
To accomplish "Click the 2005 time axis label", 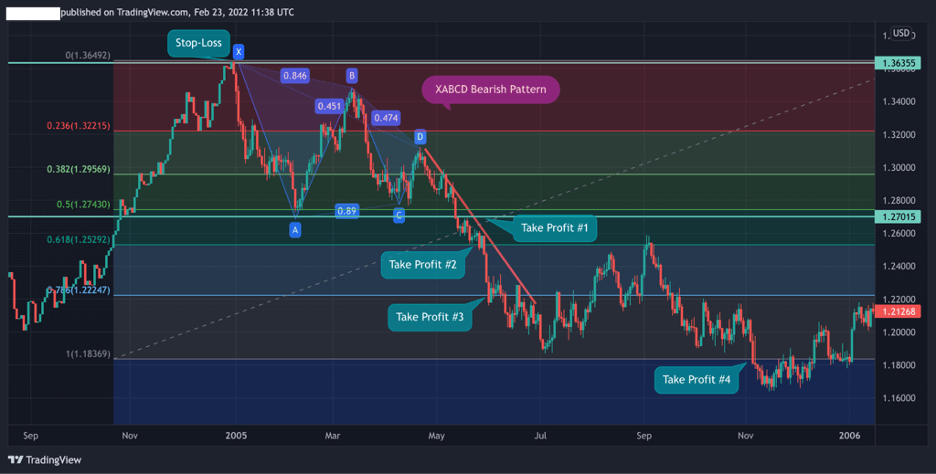I will [x=236, y=436].
